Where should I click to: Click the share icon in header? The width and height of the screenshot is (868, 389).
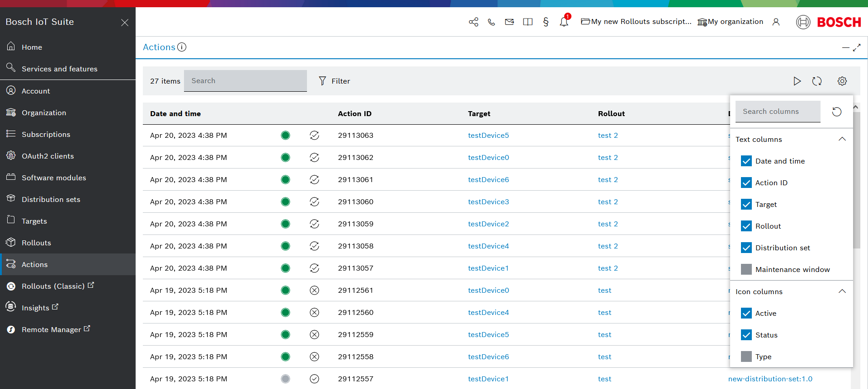tap(473, 22)
